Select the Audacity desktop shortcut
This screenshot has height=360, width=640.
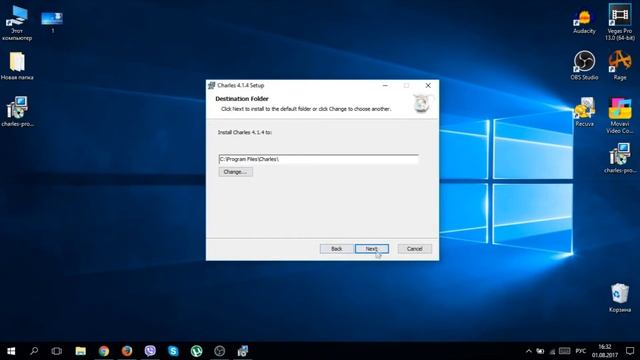(584, 22)
